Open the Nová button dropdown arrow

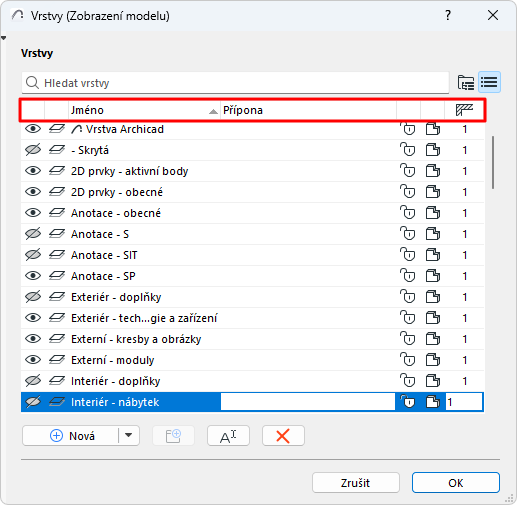(129, 435)
